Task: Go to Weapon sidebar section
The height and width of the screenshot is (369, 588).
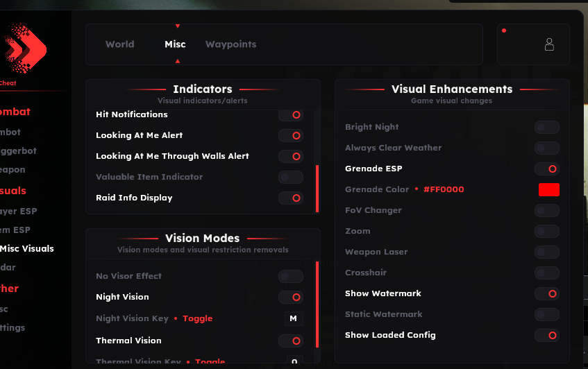Action: coord(12,169)
